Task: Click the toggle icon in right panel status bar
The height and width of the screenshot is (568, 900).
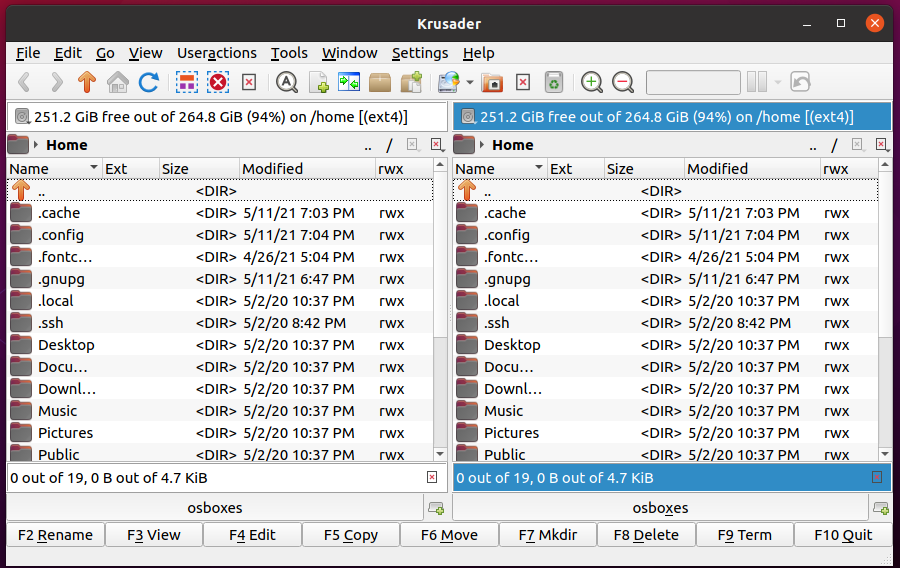Action: click(x=877, y=478)
